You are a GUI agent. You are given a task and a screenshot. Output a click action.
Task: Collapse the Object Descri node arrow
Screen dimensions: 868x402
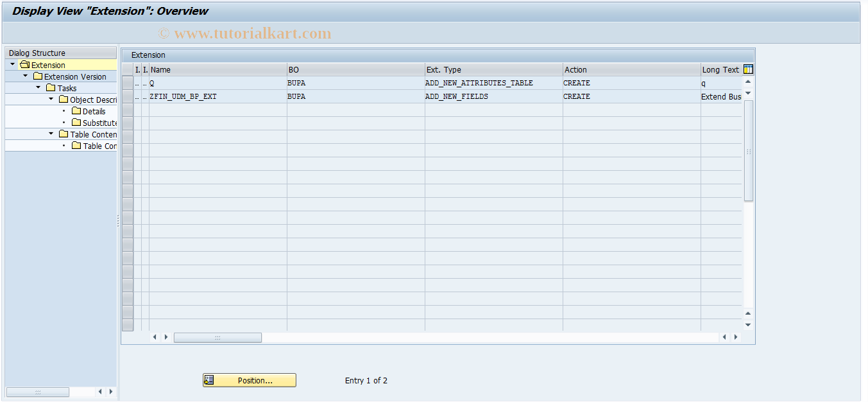(x=51, y=99)
